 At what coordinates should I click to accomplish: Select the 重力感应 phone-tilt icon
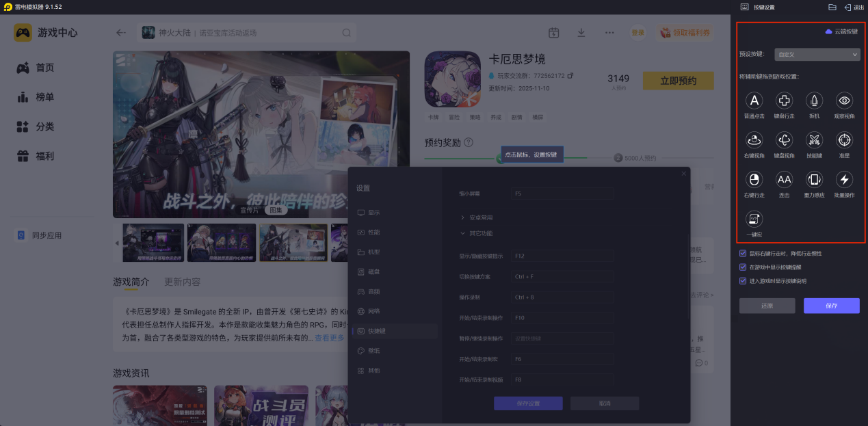[x=814, y=180]
